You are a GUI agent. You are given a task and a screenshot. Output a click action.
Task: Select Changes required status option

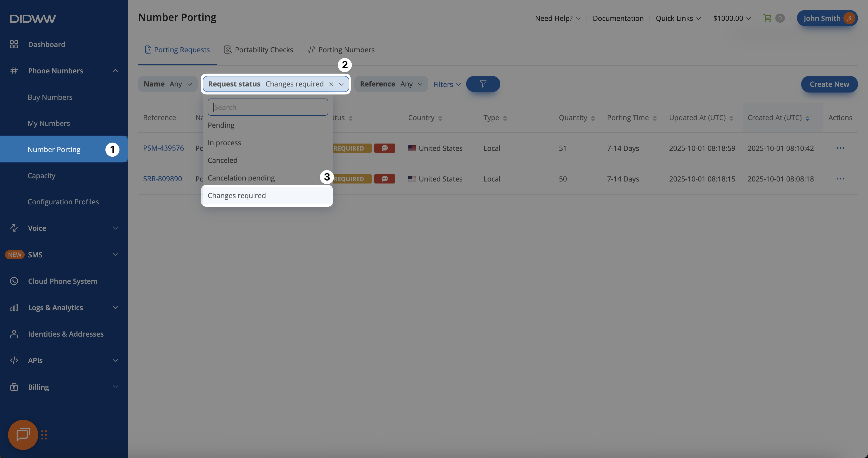point(237,196)
